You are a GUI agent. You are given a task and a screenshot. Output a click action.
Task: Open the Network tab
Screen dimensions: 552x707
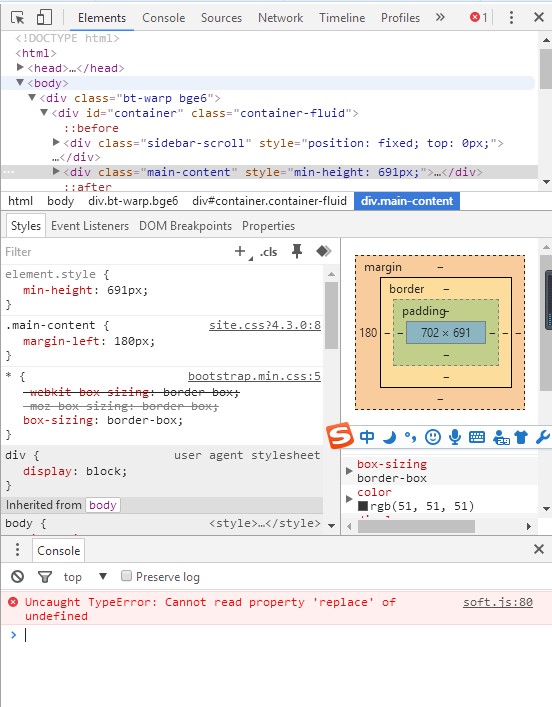(x=280, y=18)
